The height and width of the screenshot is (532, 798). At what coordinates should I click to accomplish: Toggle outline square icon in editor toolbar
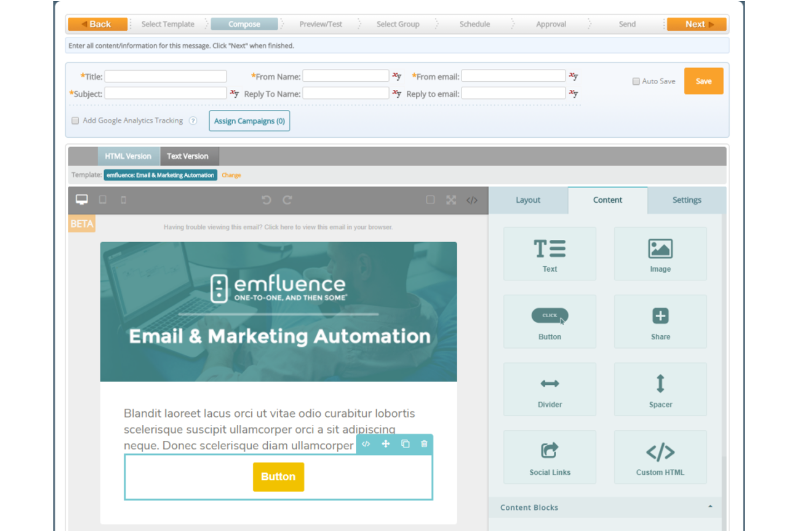pos(430,200)
